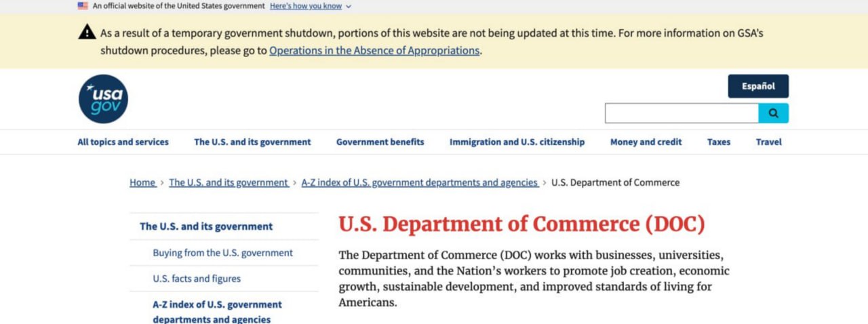868x324 pixels.
Task: Select Buying from the U.S. government sidebar item
Action: coord(222,253)
